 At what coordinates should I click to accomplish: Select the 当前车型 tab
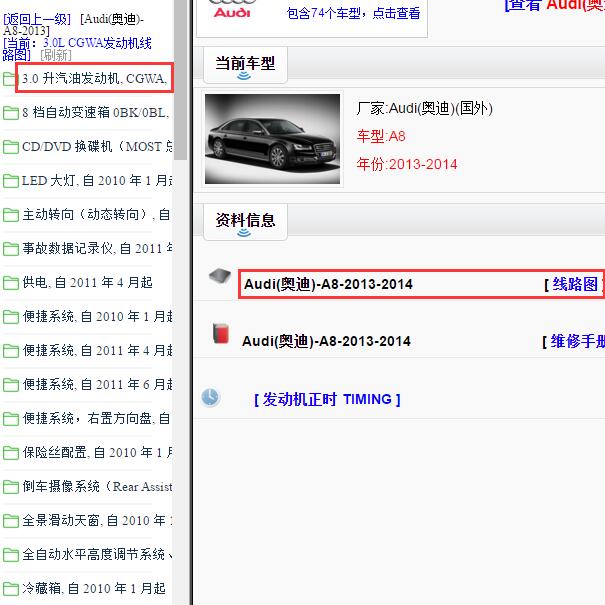point(245,65)
